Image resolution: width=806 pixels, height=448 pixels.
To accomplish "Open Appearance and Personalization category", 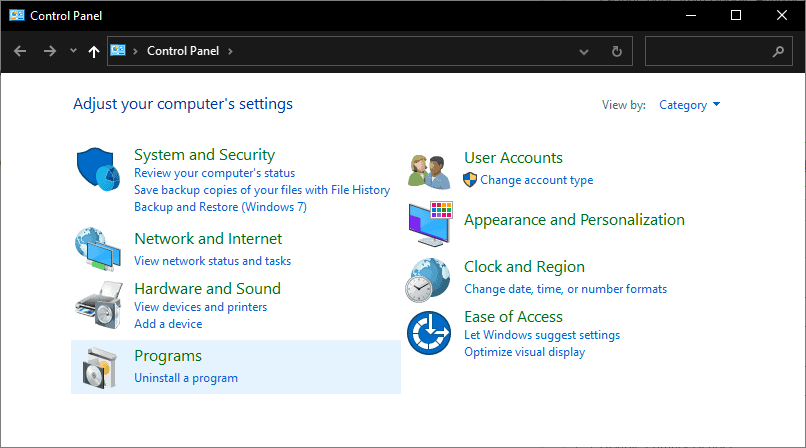I will coord(574,220).
